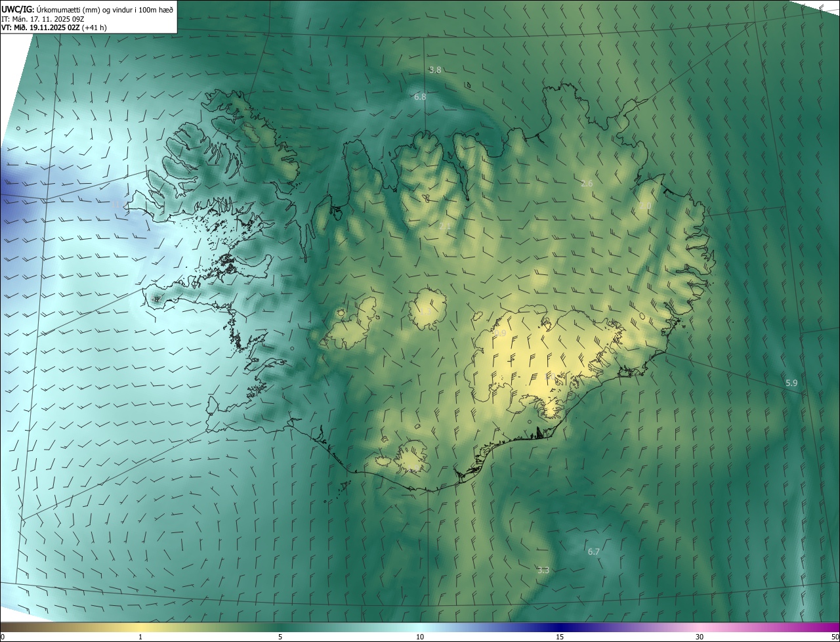
Task: Click the 3.3 value label on the map
Action: tap(543, 570)
